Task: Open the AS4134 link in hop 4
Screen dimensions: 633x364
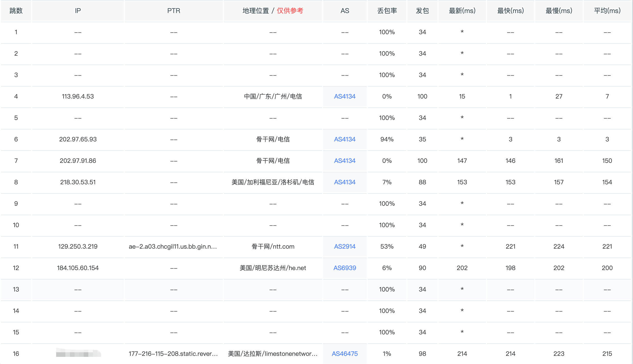Action: click(345, 96)
